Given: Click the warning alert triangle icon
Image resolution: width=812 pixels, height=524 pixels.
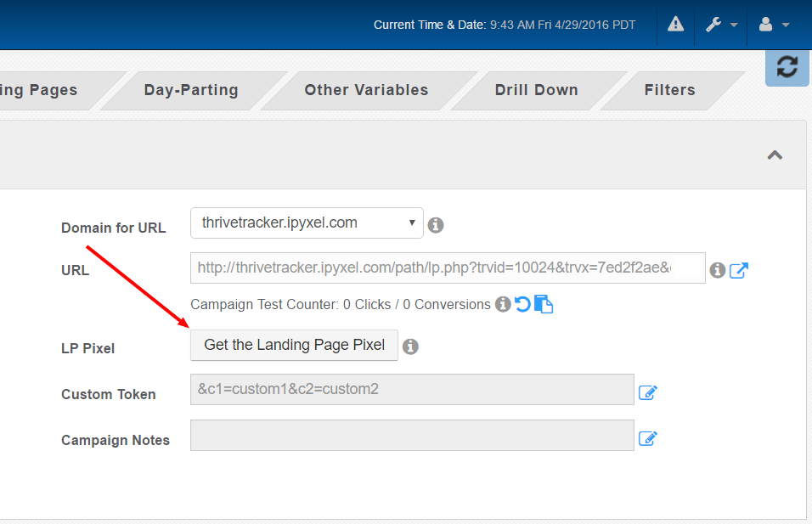Looking at the screenshot, I should tap(675, 25).
